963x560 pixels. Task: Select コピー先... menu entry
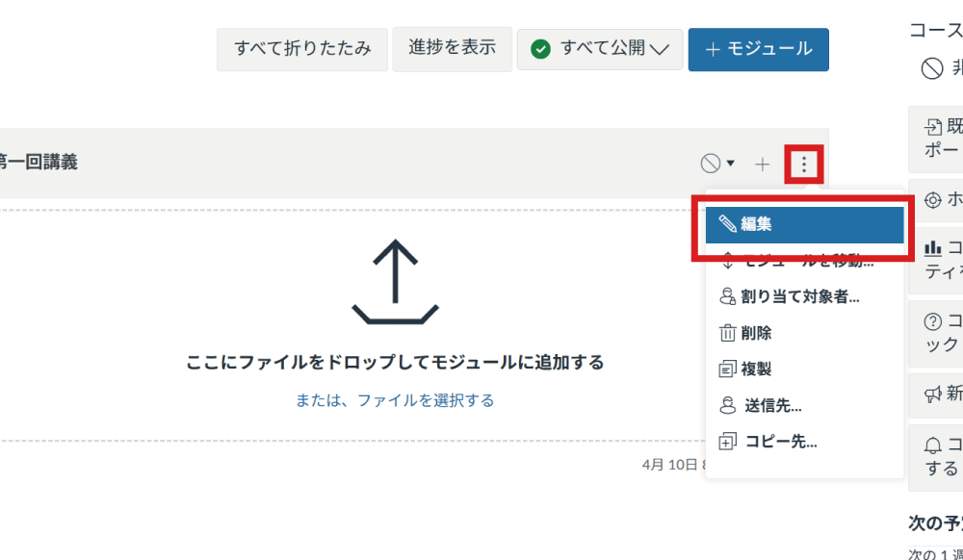pyautogui.click(x=780, y=443)
